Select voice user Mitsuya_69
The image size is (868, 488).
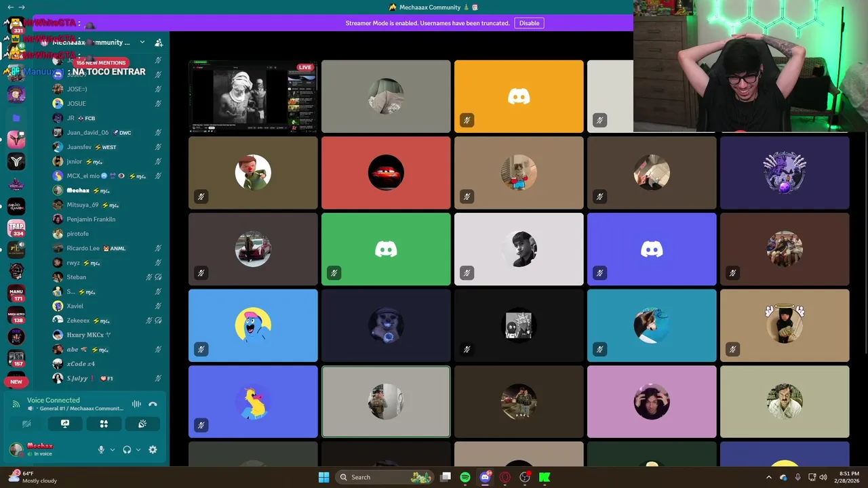click(108, 205)
